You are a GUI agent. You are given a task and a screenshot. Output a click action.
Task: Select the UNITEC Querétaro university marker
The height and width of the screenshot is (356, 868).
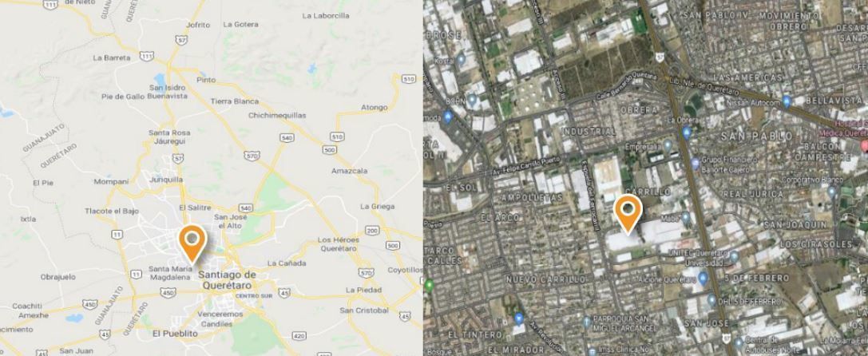734,257
